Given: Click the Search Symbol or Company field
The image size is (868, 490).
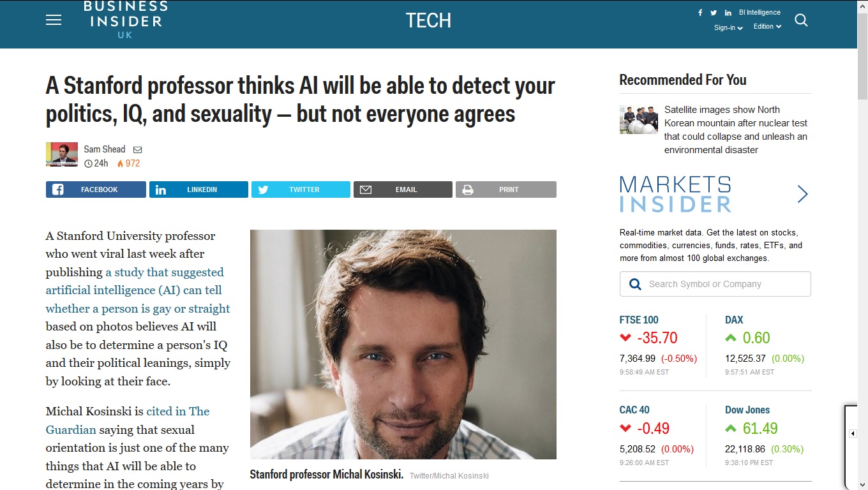Looking at the screenshot, I should click(715, 284).
